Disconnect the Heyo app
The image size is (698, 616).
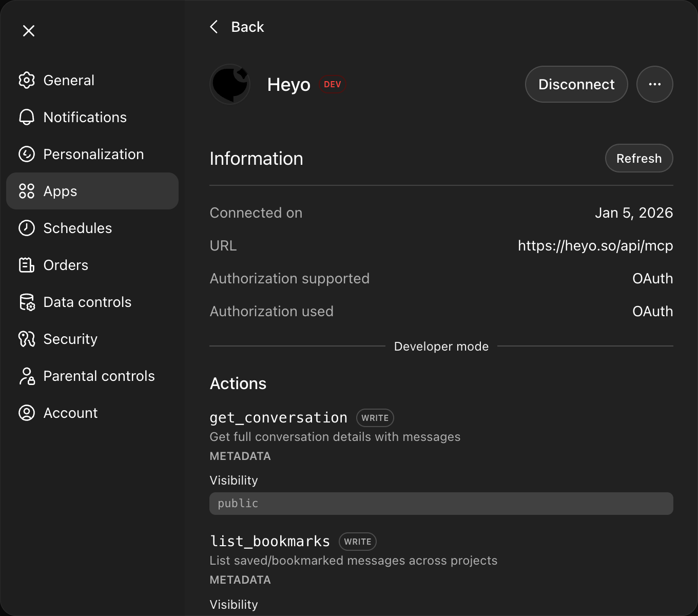click(x=576, y=84)
